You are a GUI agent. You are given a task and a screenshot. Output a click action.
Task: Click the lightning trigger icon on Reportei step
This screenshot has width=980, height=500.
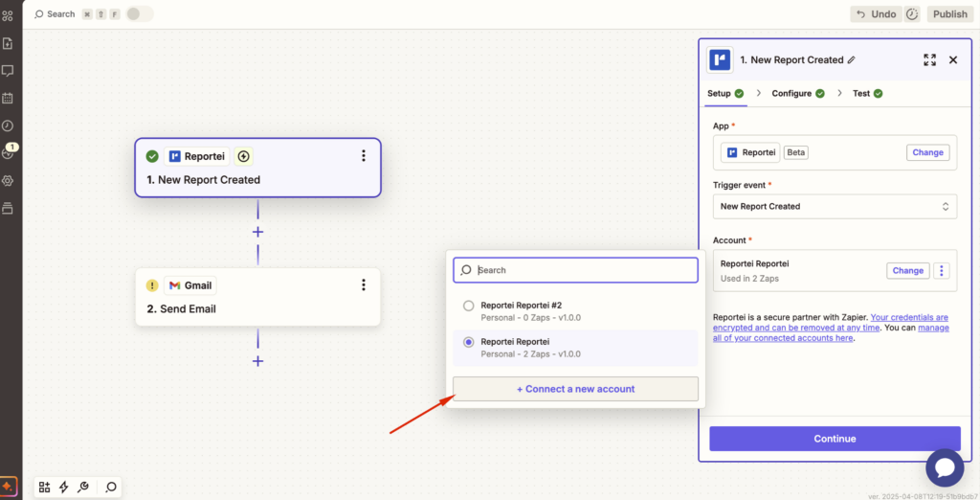point(244,156)
